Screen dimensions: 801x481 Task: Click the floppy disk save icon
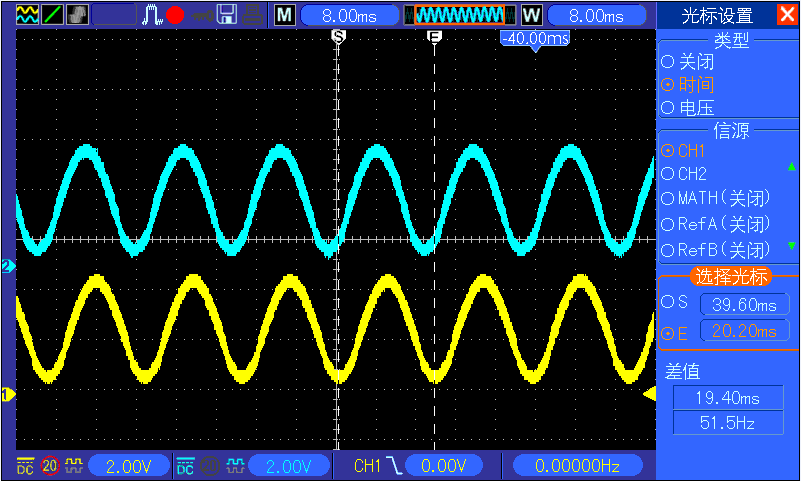(227, 15)
